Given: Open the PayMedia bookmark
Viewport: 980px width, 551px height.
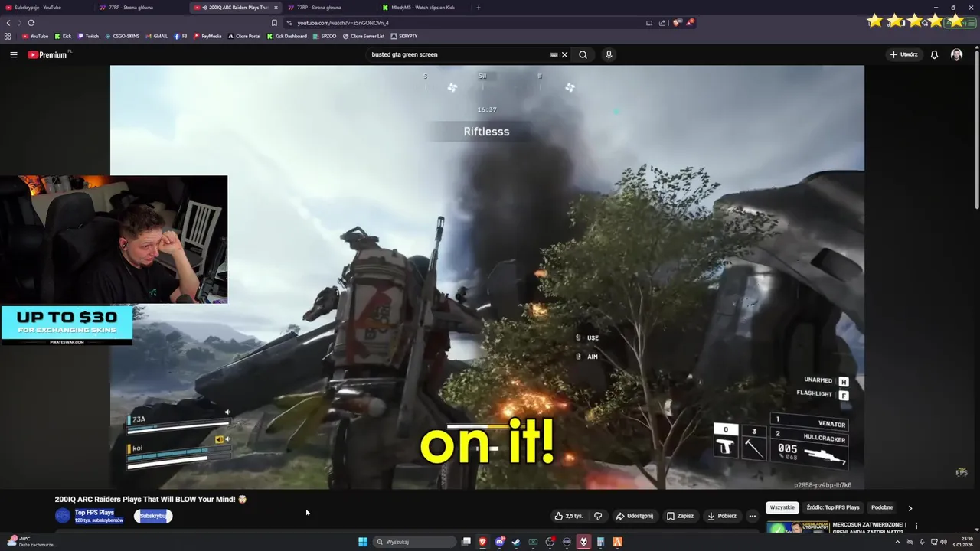Looking at the screenshot, I should click(x=207, y=36).
